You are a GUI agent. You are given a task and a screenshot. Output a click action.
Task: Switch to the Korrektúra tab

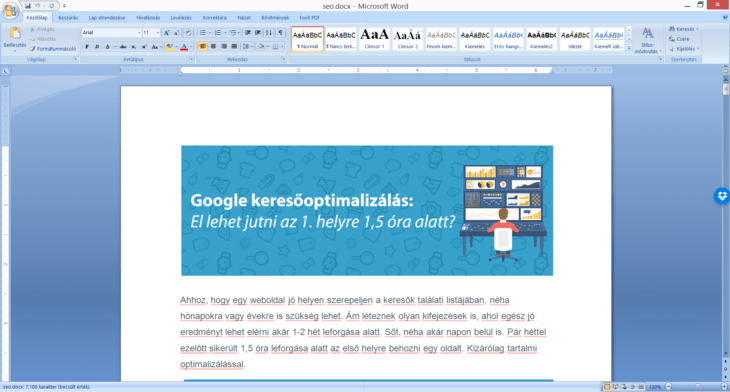point(215,18)
